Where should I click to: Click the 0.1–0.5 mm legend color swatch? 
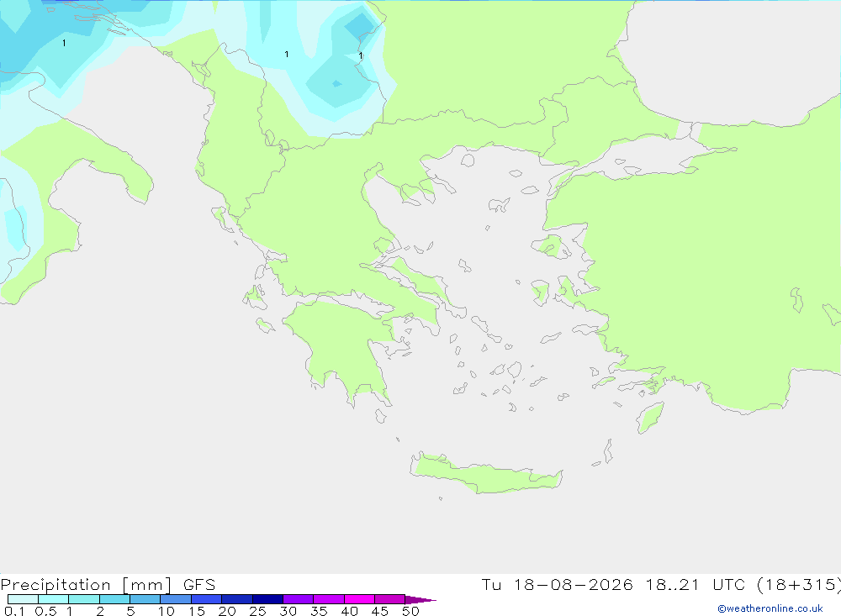coord(23,599)
